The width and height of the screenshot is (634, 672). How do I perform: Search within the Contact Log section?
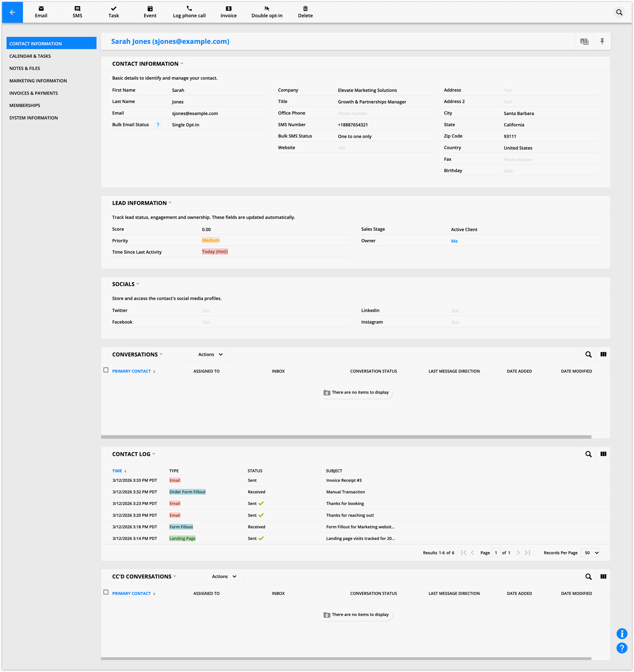588,454
